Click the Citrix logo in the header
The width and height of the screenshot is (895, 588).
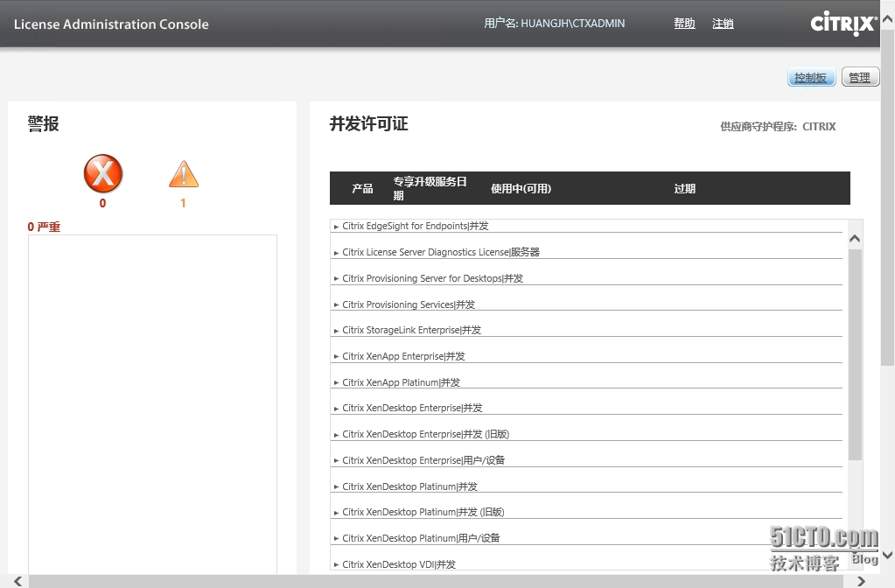(x=841, y=24)
